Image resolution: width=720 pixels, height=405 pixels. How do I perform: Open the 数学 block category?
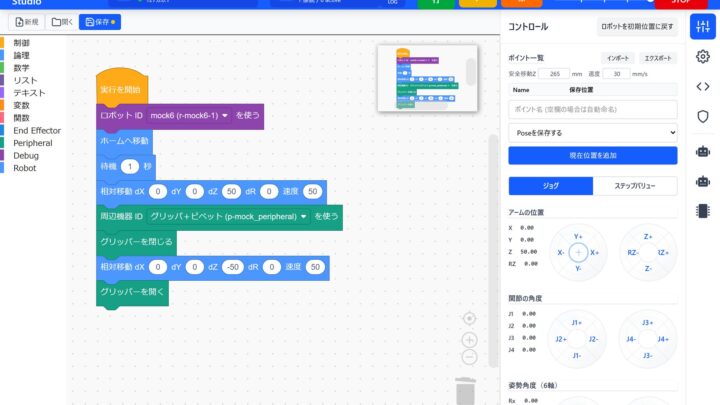click(22, 68)
